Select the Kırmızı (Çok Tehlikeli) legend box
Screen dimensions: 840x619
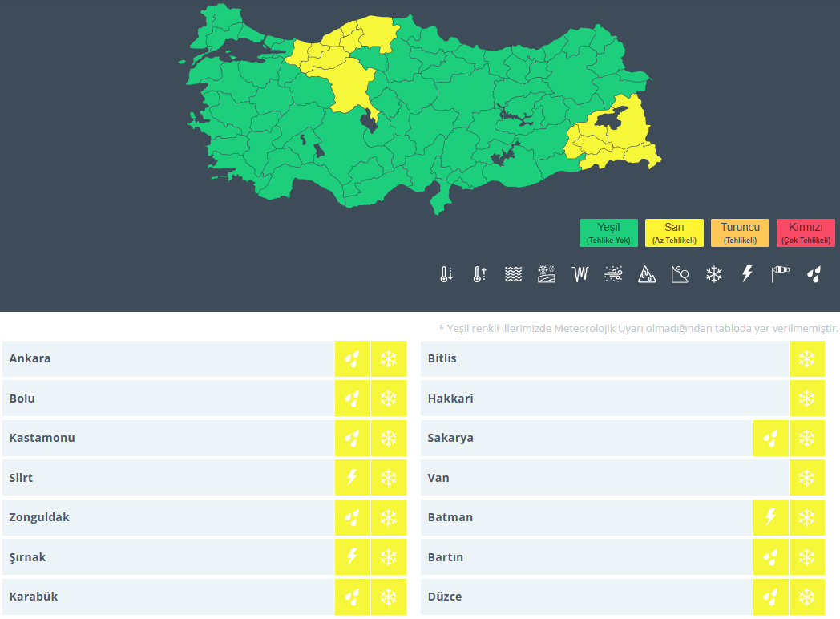click(806, 233)
